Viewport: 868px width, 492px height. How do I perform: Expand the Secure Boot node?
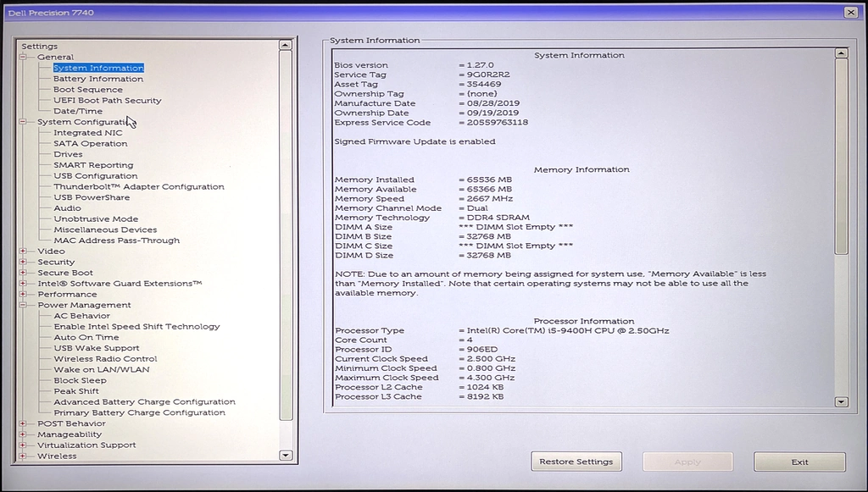coord(23,273)
